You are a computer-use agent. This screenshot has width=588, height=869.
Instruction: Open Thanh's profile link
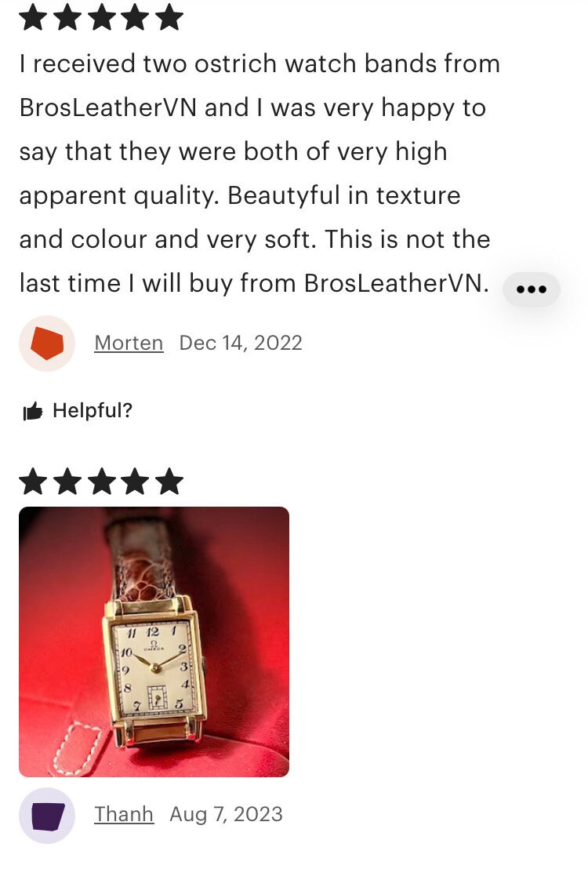coord(124,814)
